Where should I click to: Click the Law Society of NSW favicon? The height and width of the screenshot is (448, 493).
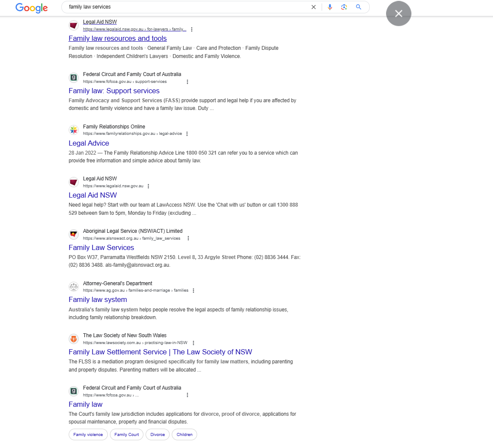tap(73, 338)
